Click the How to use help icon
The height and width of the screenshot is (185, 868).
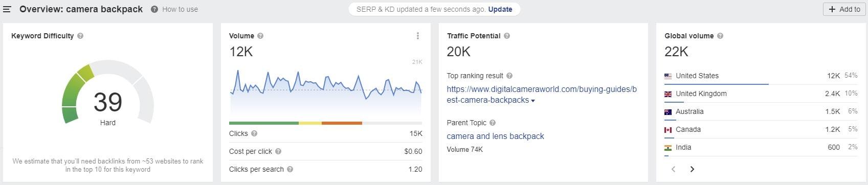tap(154, 9)
